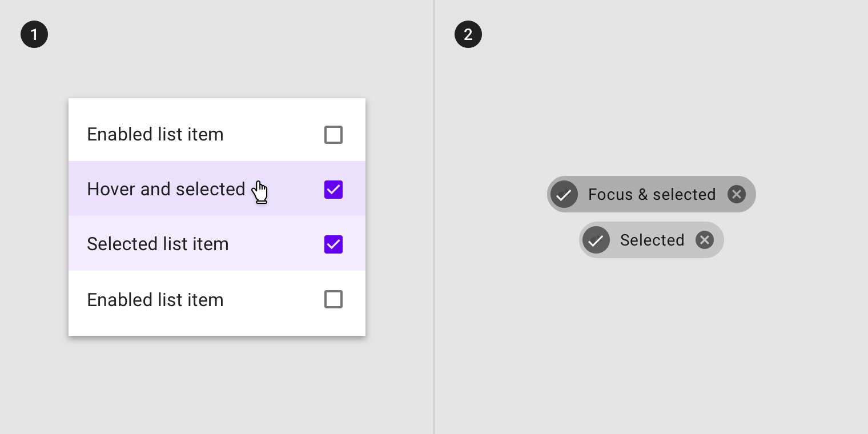Viewport: 868px width, 434px height.
Task: Click the white list card bottom padding
Action: click(x=217, y=331)
